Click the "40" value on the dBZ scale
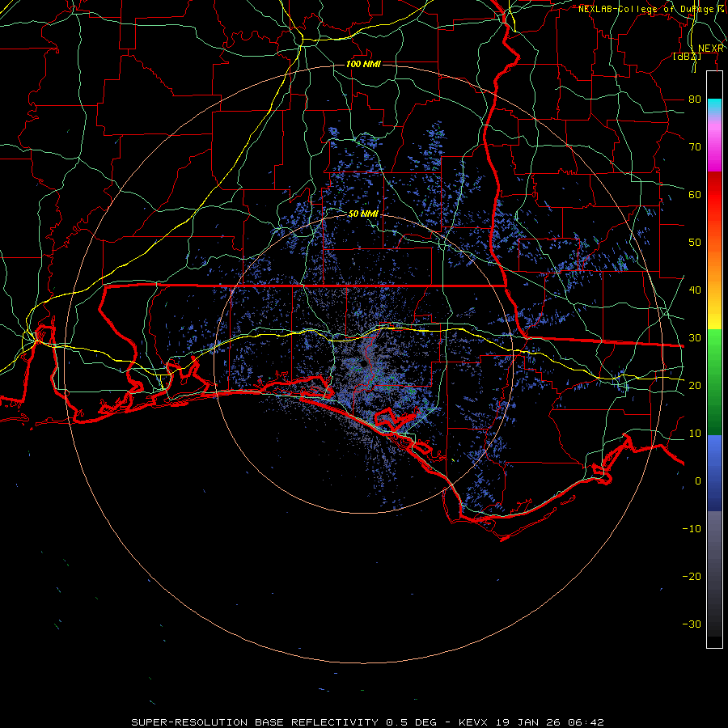Image resolution: width=728 pixels, height=728 pixels. pos(695,290)
